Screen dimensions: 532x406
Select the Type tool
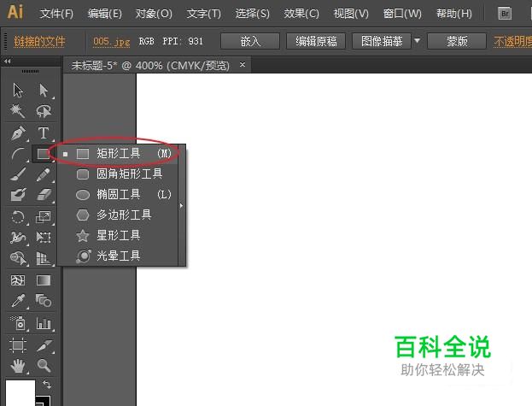tap(44, 132)
